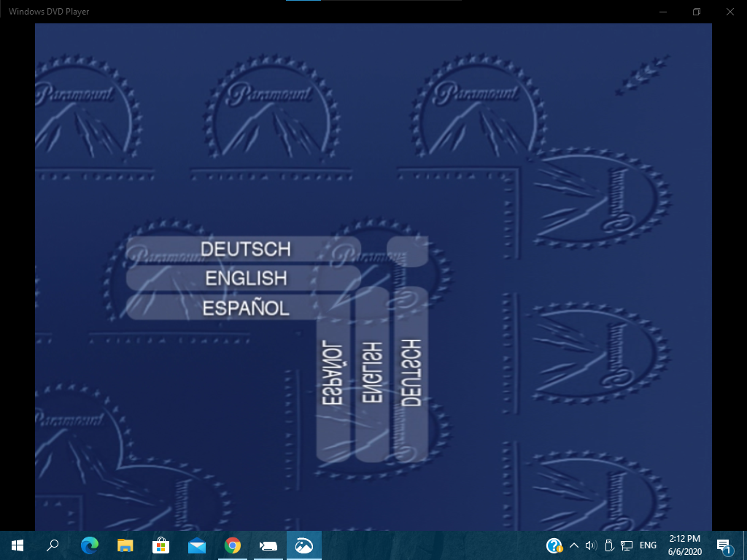Switch to the card-shaped app beside Chrome
This screenshot has width=747, height=560.
(268, 545)
